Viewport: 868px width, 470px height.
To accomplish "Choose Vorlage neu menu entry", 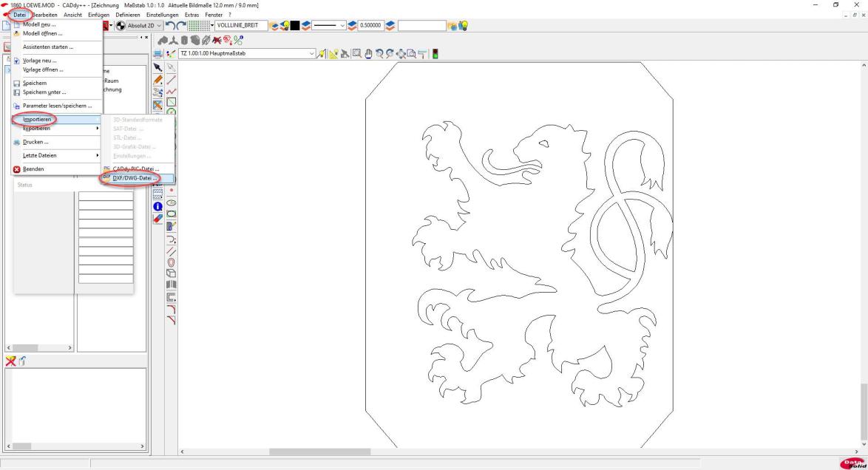I will [57, 61].
